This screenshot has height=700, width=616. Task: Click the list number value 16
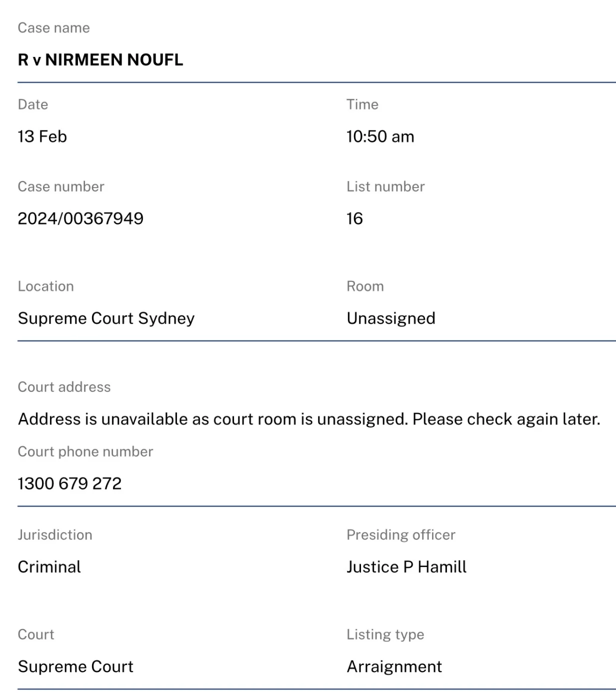[x=354, y=218]
